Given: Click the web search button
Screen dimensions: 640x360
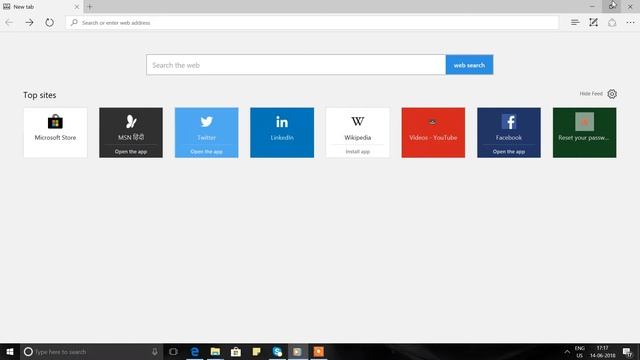Looking at the screenshot, I should pyautogui.click(x=469, y=65).
